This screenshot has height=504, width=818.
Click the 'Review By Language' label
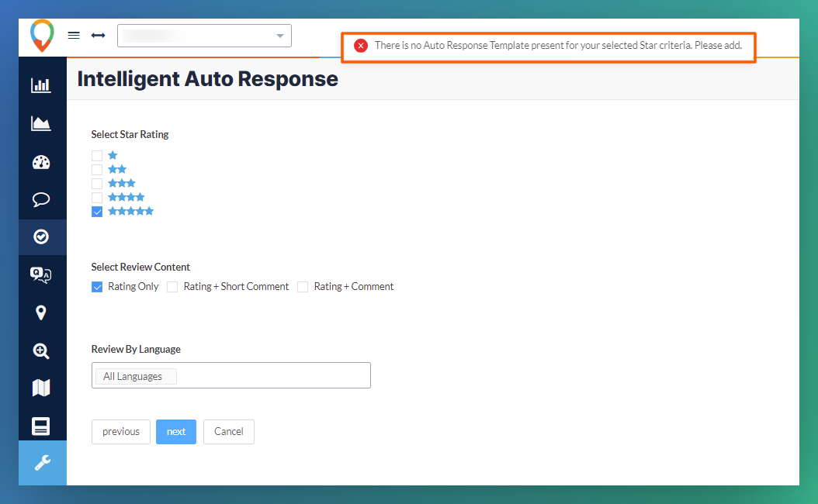pos(136,349)
